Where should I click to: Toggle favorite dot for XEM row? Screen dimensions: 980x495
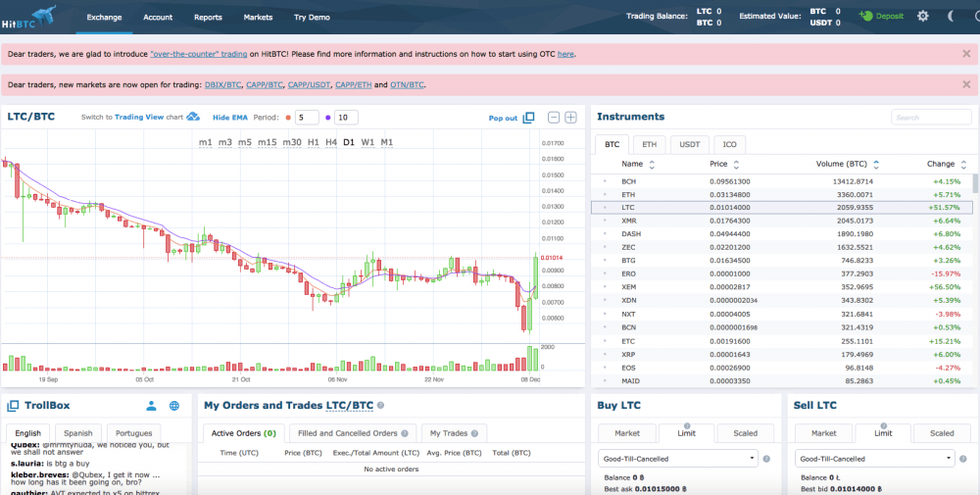point(605,287)
